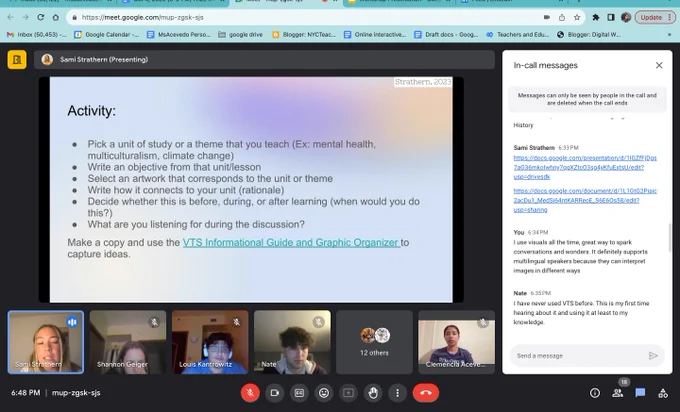Raise hand using the hand icon
This screenshot has height=412, width=680.
coord(373,393)
